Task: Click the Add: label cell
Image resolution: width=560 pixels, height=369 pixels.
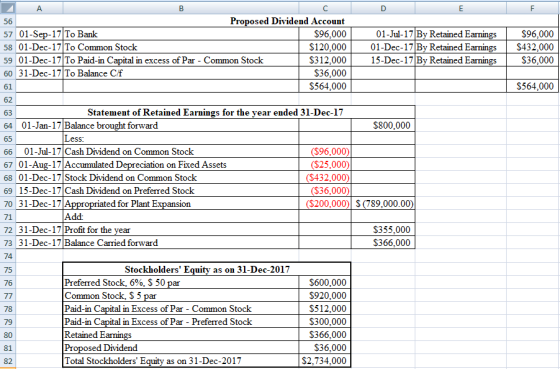Action: [181, 217]
